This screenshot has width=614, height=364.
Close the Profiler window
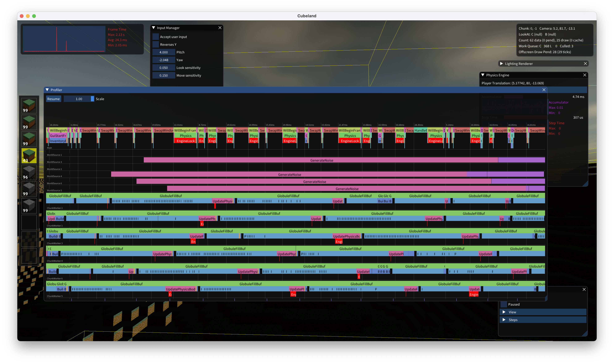pos(544,90)
